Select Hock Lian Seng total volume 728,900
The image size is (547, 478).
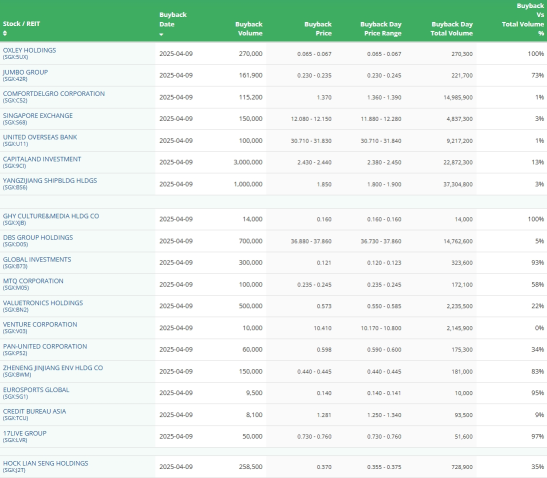point(462,467)
